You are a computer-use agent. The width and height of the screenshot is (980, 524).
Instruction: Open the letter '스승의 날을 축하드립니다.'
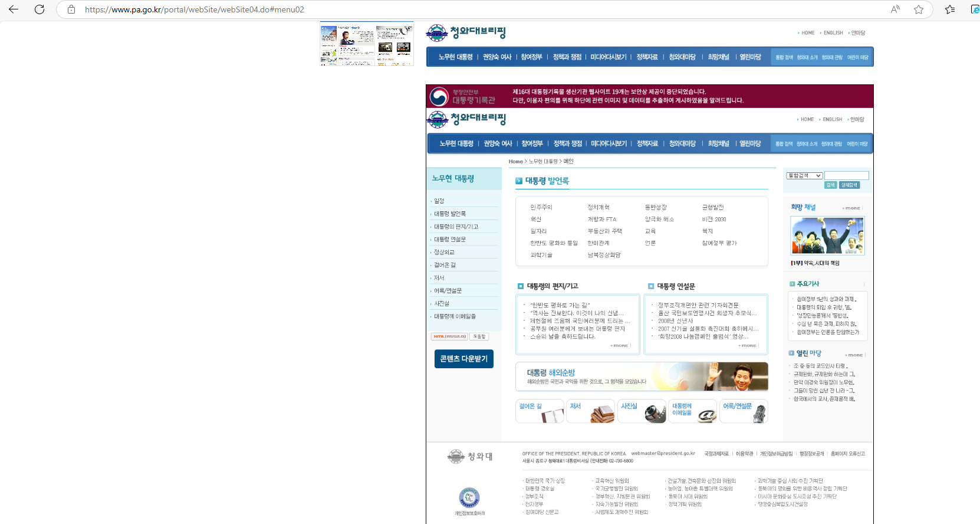pyautogui.click(x=563, y=337)
